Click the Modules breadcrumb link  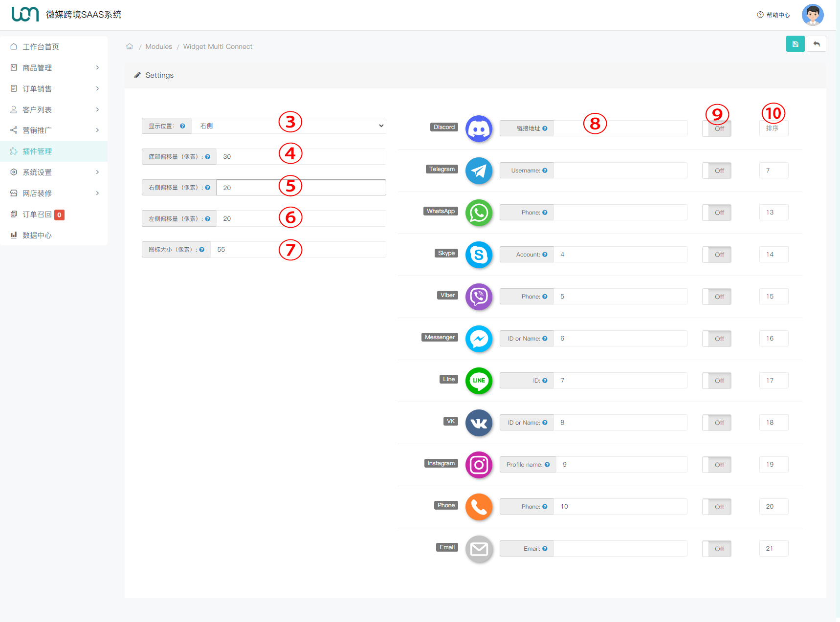pyautogui.click(x=159, y=46)
